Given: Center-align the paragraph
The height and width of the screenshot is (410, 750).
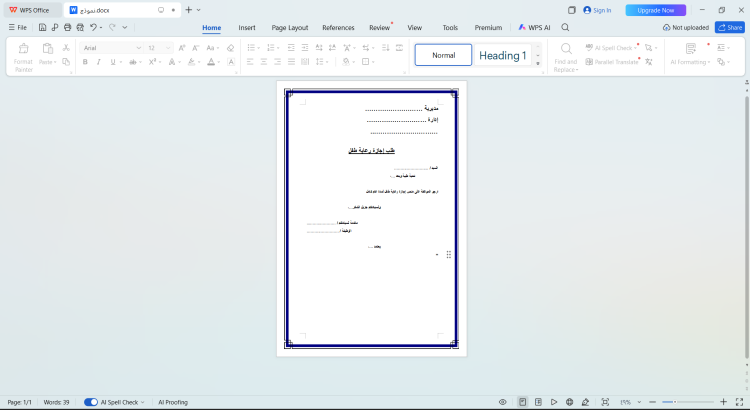Looking at the screenshot, I should pyautogui.click(x=264, y=62).
